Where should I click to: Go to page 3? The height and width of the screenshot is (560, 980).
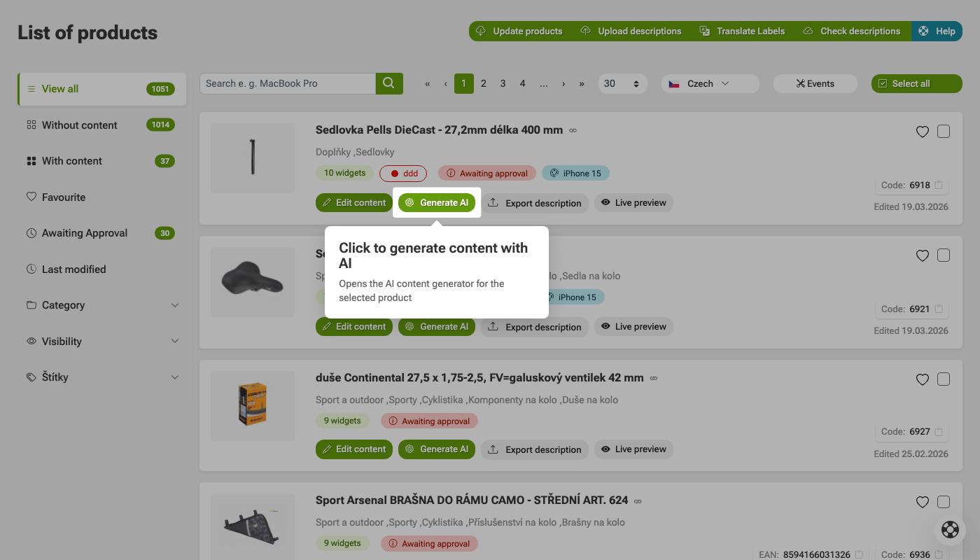click(503, 83)
